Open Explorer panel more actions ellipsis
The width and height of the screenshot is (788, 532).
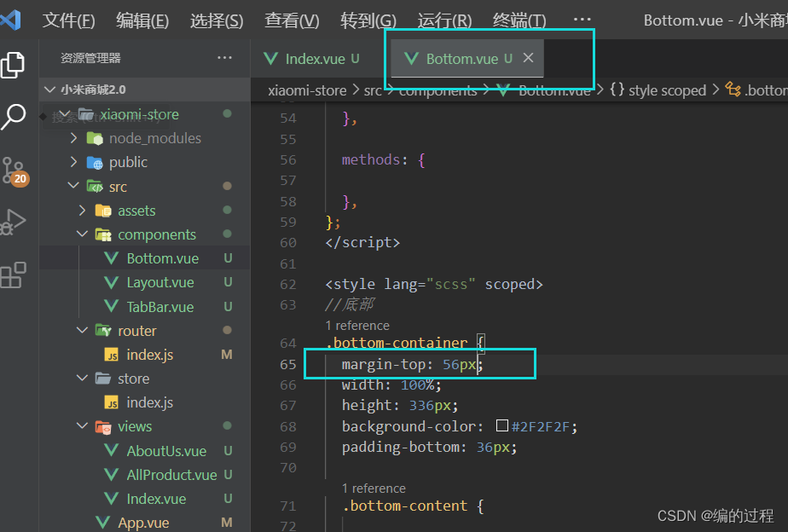pyautogui.click(x=224, y=58)
